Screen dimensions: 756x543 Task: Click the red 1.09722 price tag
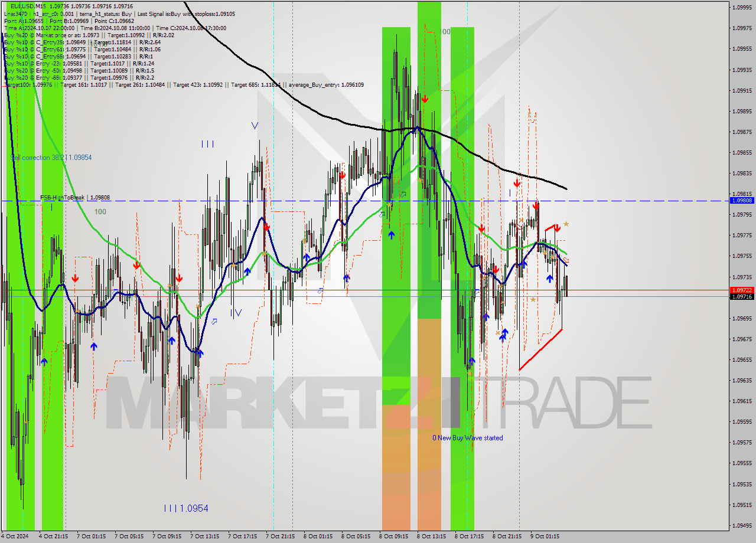tap(742, 290)
